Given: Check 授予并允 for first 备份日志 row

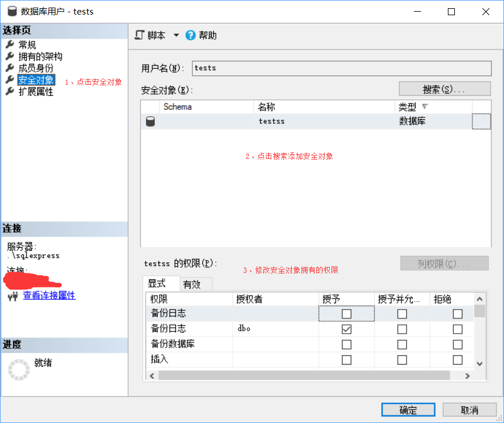Looking at the screenshot, I should pyautogui.click(x=402, y=314).
